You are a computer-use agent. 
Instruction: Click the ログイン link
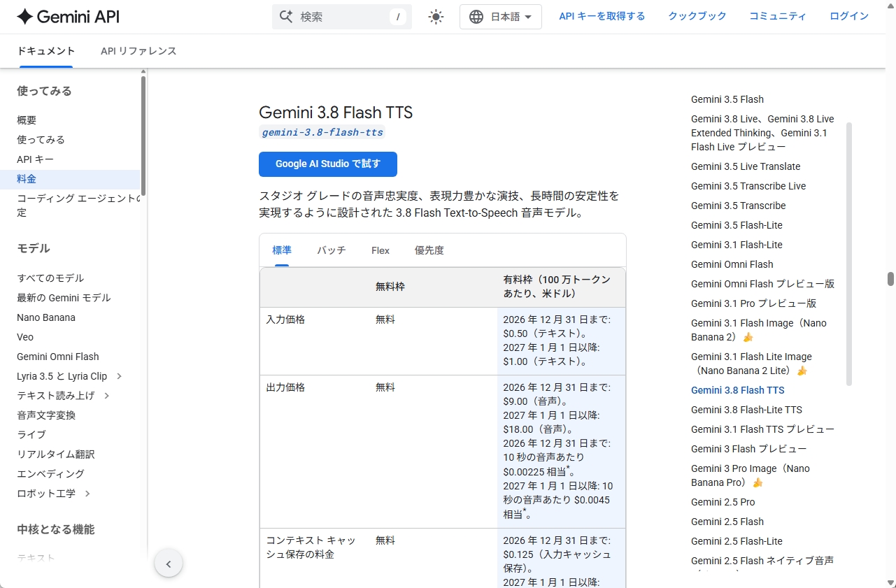849,16
